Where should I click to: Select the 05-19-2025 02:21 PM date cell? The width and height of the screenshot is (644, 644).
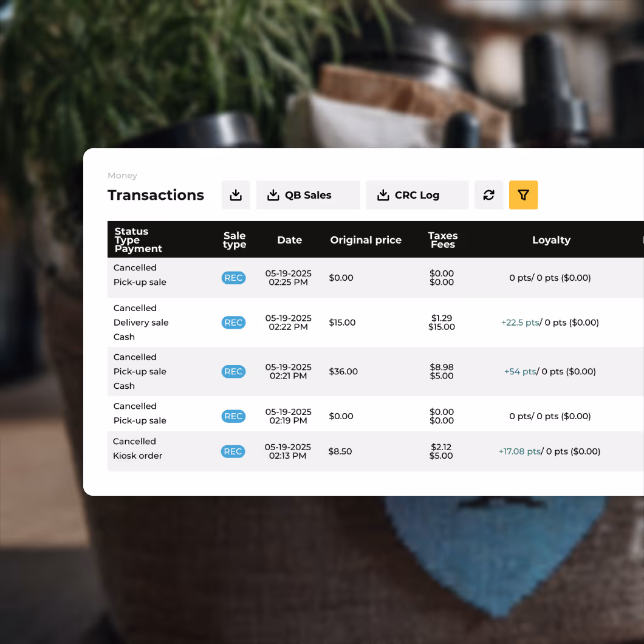pyautogui.click(x=289, y=371)
